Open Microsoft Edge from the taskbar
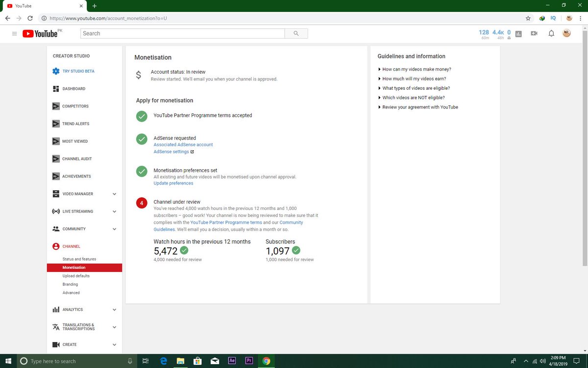The width and height of the screenshot is (588, 368). [164, 361]
